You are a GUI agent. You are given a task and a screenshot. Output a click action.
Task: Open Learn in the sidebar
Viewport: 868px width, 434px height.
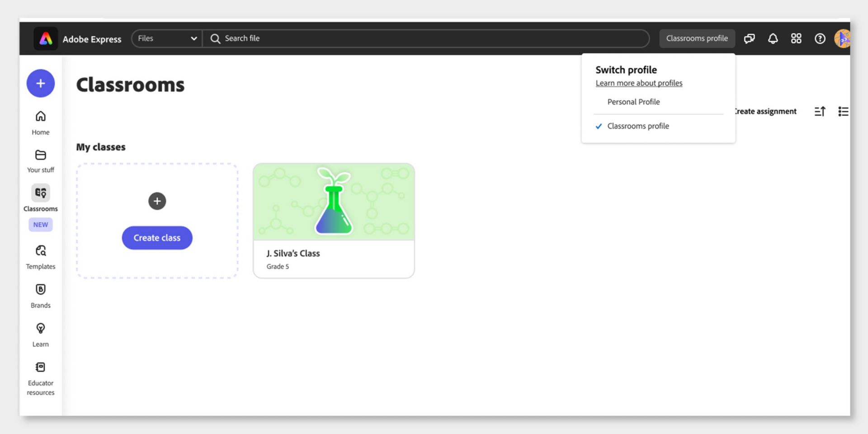(x=41, y=335)
